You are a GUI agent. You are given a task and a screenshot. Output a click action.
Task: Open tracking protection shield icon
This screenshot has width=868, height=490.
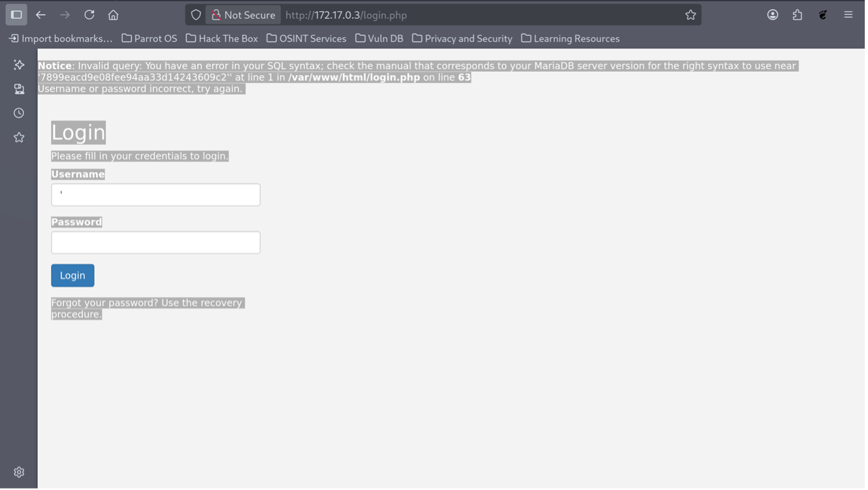click(x=196, y=15)
